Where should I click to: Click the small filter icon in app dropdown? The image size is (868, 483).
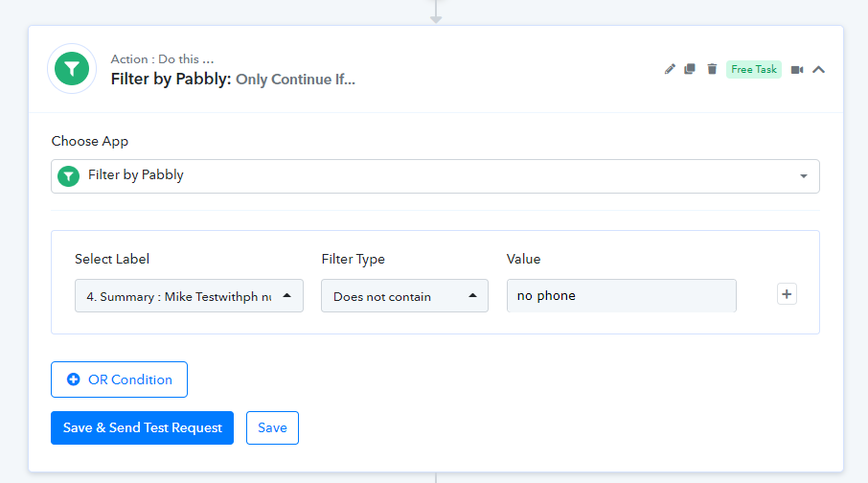pyautogui.click(x=69, y=176)
